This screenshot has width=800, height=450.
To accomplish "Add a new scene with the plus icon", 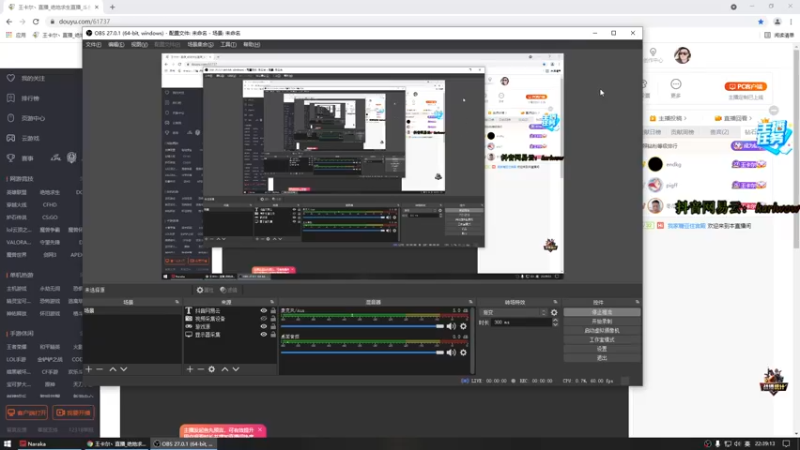I will pyautogui.click(x=89, y=369).
